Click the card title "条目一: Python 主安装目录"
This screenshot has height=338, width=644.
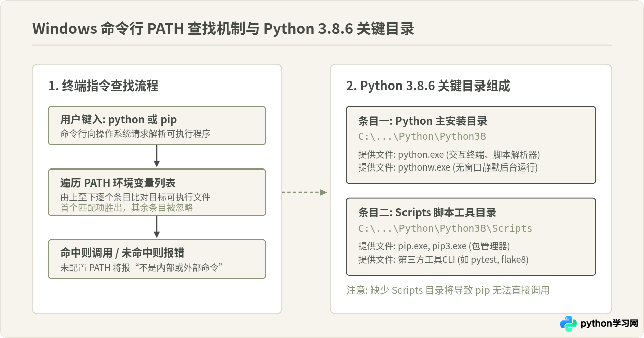click(423, 121)
